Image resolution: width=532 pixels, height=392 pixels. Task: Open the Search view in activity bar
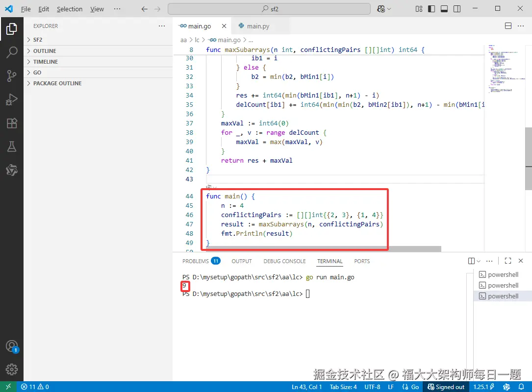coord(12,52)
